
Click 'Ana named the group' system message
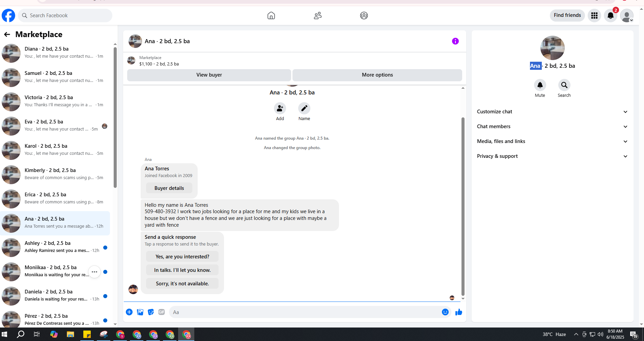(x=292, y=138)
